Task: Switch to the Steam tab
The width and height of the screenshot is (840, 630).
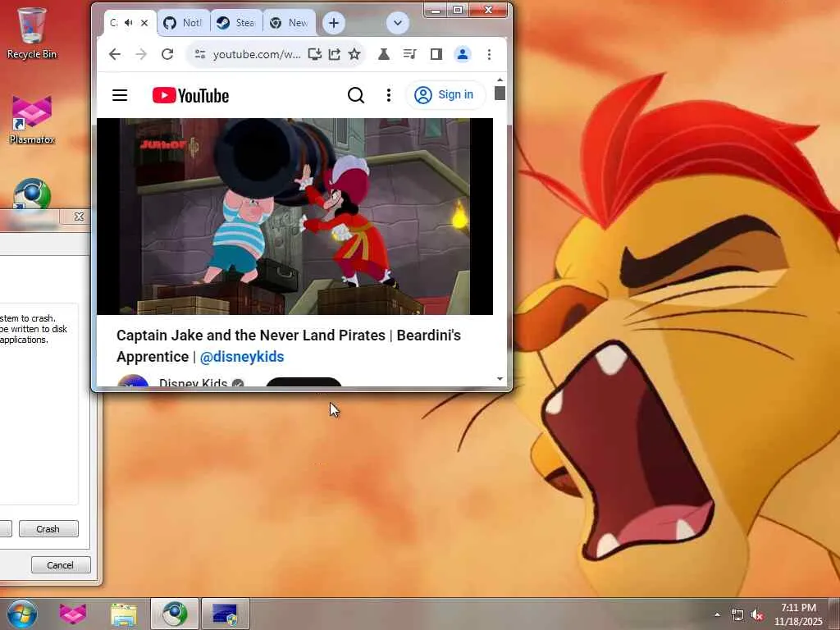Action: (236, 22)
